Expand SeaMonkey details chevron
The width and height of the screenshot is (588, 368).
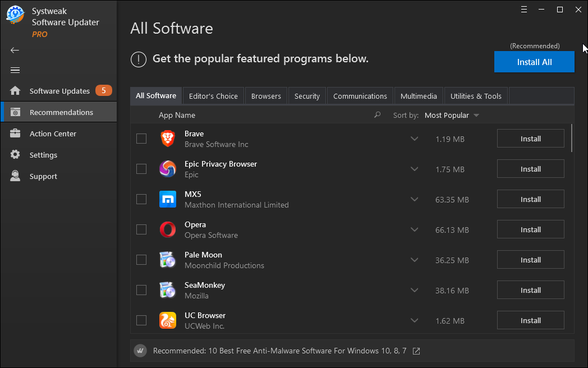coord(415,291)
